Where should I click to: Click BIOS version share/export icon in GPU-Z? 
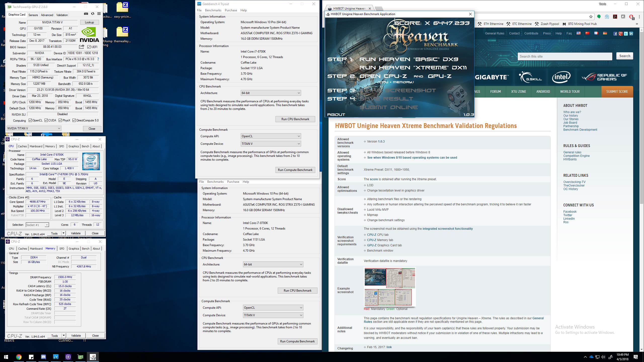click(x=82, y=47)
